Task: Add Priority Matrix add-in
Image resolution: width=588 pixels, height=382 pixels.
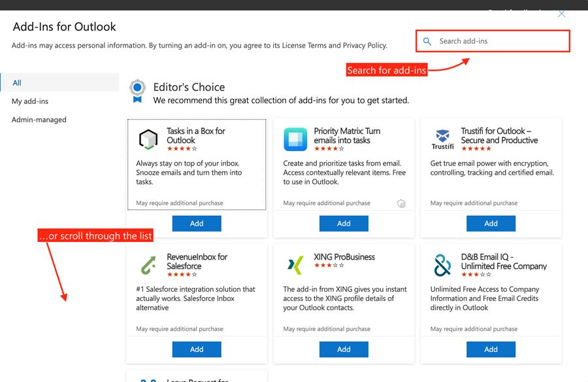Action: click(x=344, y=224)
